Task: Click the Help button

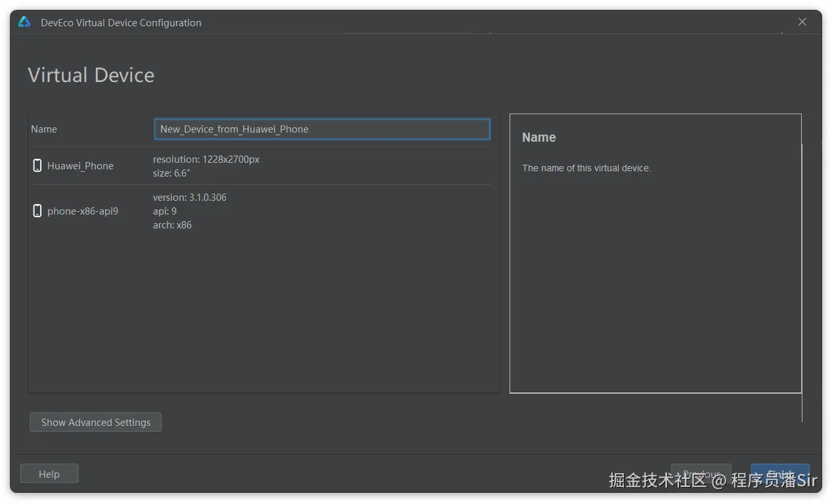Action: click(49, 474)
